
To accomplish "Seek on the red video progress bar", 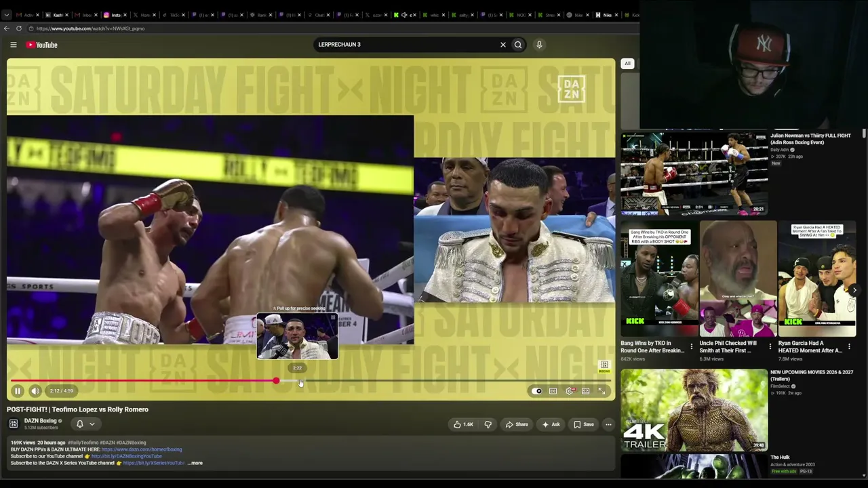I will pyautogui.click(x=311, y=382).
